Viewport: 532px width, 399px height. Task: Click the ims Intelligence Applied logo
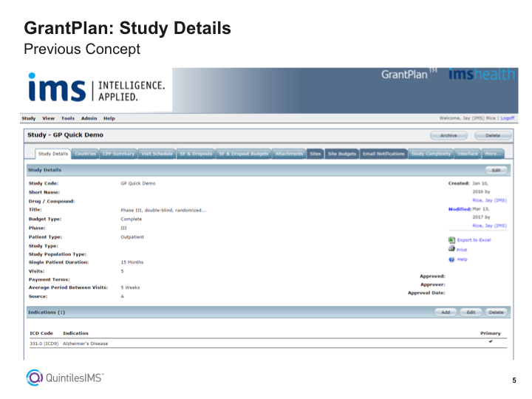[x=96, y=88]
